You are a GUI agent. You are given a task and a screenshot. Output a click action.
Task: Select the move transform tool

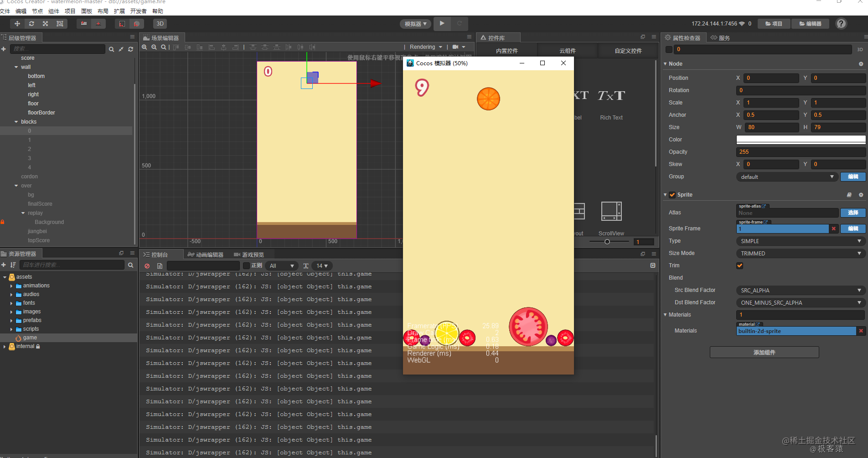pos(17,24)
